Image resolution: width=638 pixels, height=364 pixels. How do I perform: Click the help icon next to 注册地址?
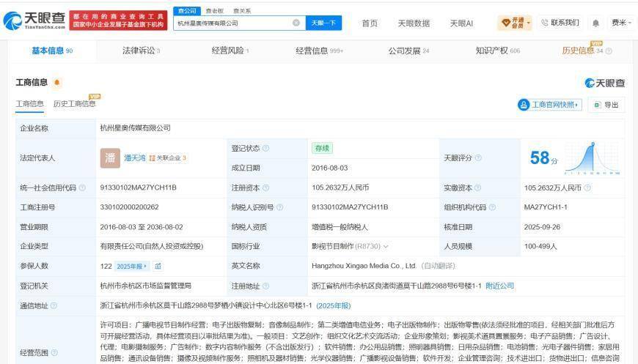point(265,286)
